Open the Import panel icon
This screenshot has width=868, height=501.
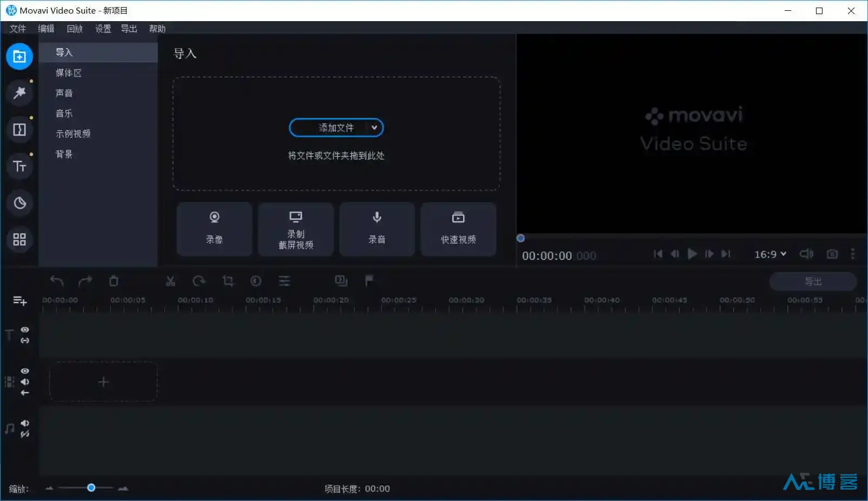click(x=20, y=56)
